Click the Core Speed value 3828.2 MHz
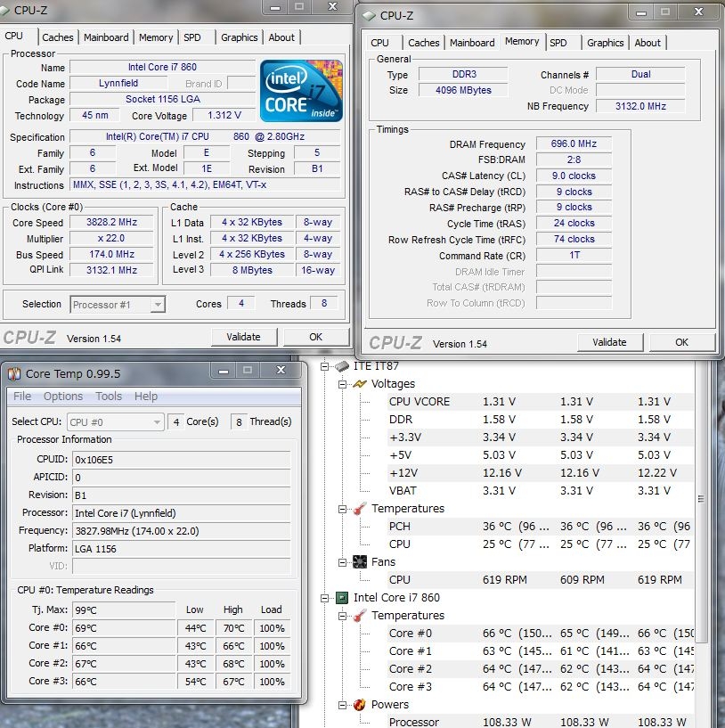 [111, 223]
